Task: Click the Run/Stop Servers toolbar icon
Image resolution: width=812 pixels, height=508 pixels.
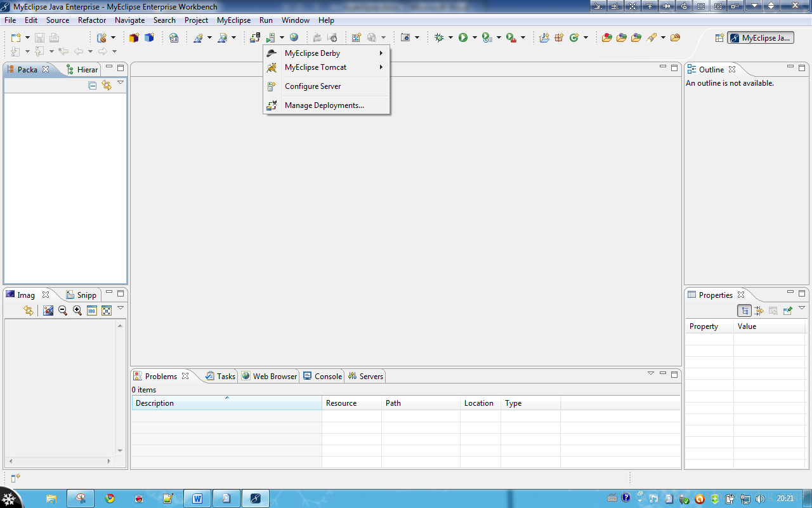Action: point(271,38)
